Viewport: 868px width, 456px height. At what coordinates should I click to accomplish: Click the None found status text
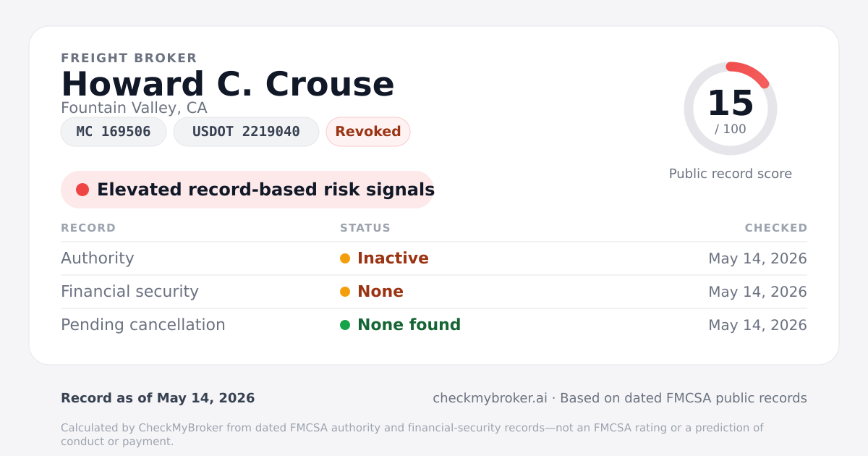pyautogui.click(x=409, y=325)
